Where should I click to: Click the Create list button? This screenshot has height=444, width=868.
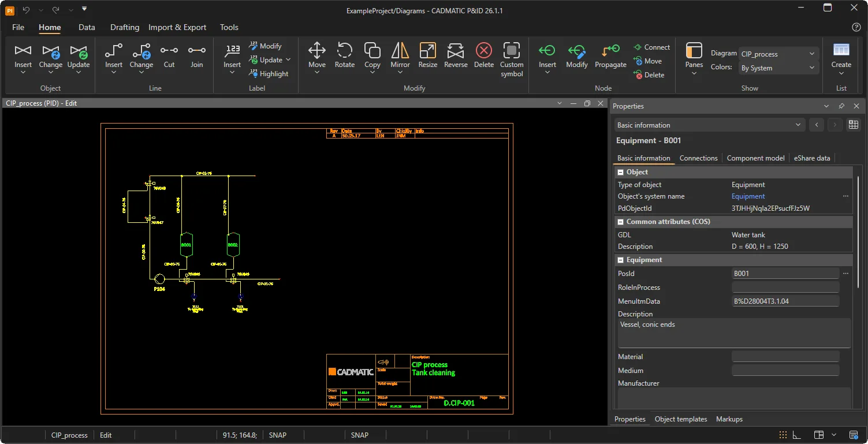(x=841, y=58)
